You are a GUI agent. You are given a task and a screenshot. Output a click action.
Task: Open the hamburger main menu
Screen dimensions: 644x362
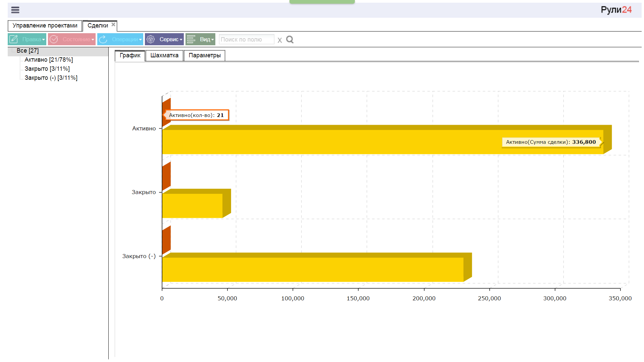(15, 10)
